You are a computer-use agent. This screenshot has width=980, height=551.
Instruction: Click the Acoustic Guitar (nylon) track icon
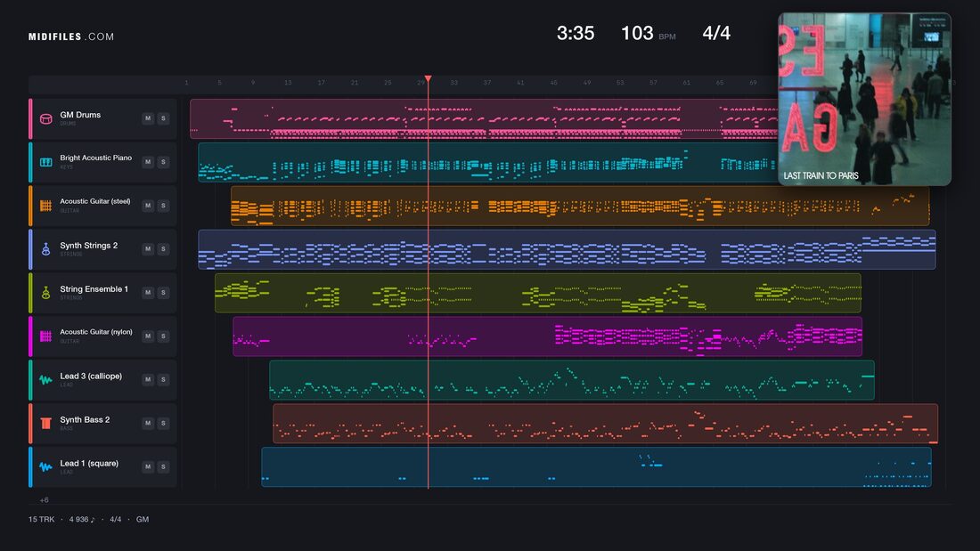click(x=45, y=336)
